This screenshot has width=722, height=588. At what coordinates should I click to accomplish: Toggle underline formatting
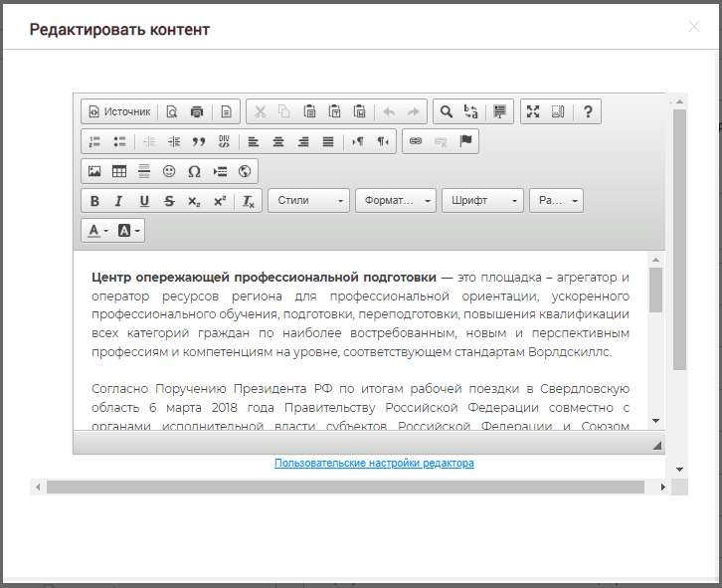click(144, 201)
